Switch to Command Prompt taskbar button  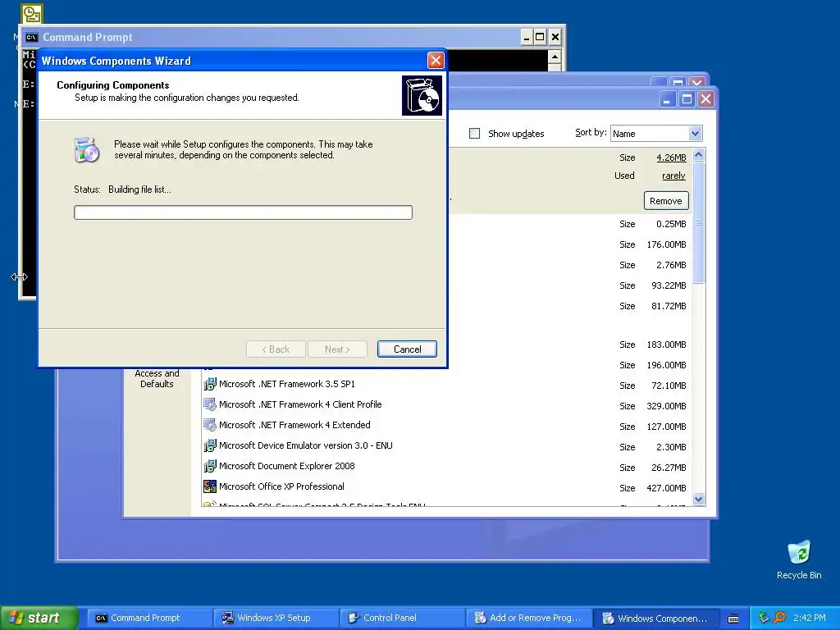(x=149, y=618)
